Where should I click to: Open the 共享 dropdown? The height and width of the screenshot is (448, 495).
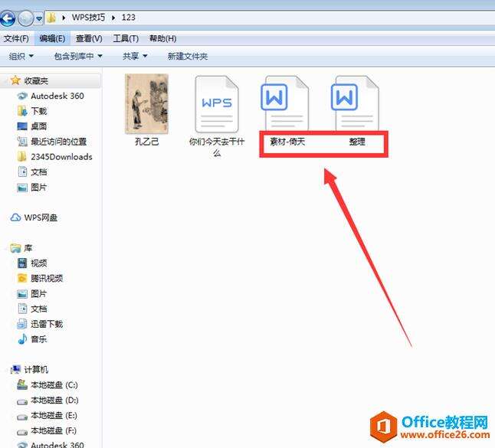[x=135, y=57]
